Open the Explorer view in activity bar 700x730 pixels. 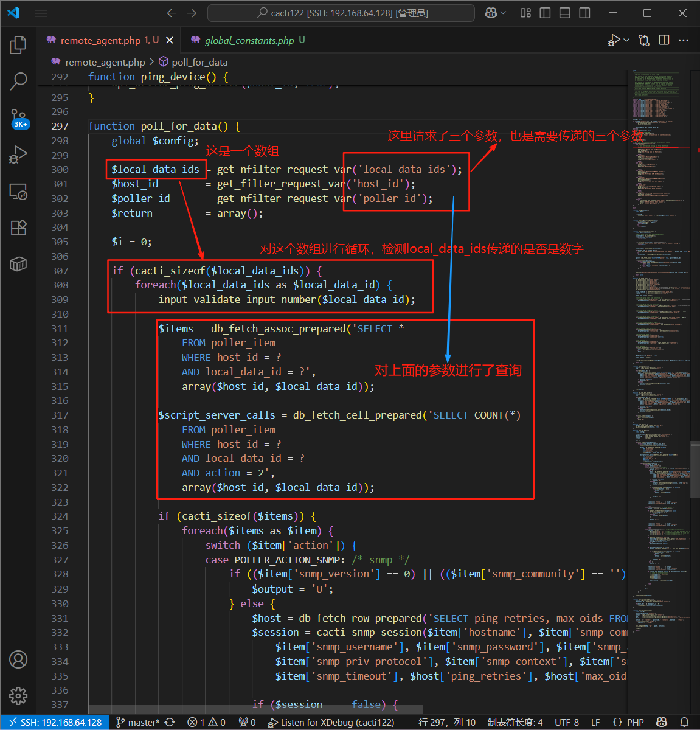coord(18,44)
